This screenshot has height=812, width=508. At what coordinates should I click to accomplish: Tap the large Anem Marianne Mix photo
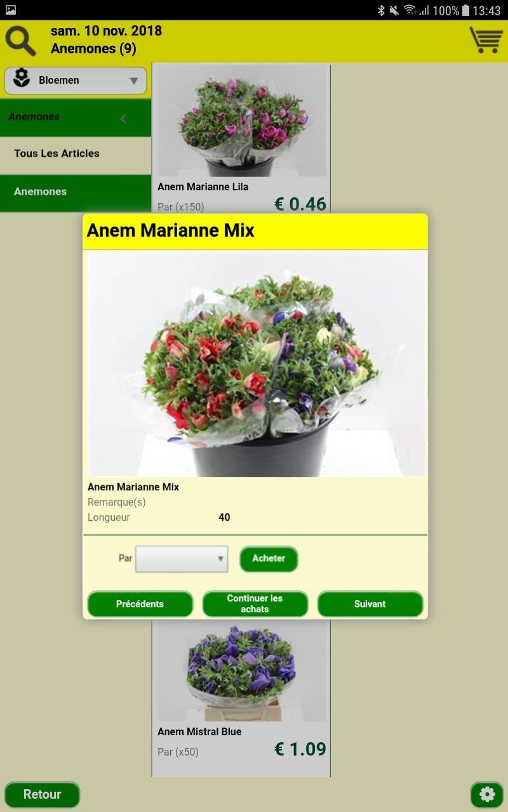tap(256, 365)
